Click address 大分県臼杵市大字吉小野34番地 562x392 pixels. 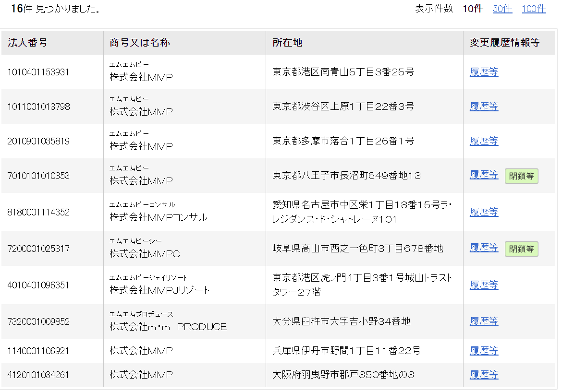[341, 321]
